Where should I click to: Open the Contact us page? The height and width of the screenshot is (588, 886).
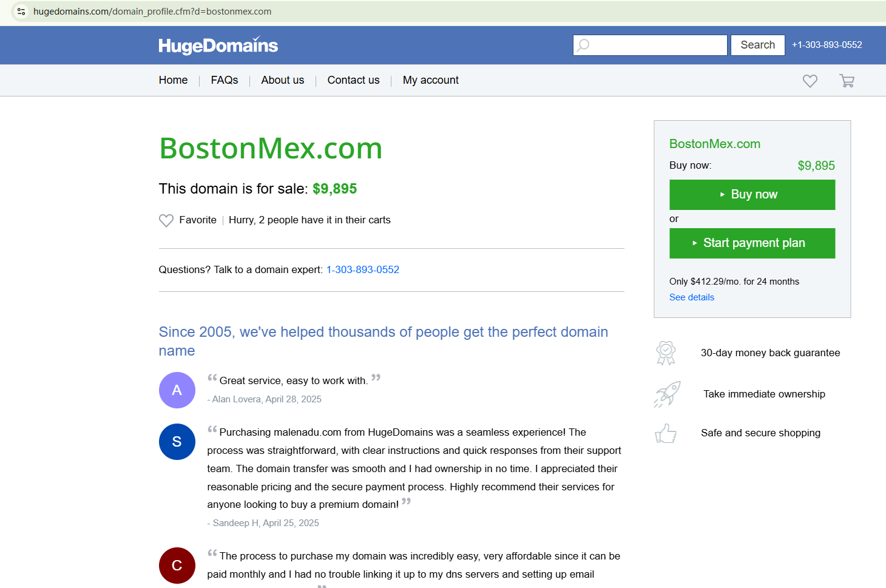353,80
